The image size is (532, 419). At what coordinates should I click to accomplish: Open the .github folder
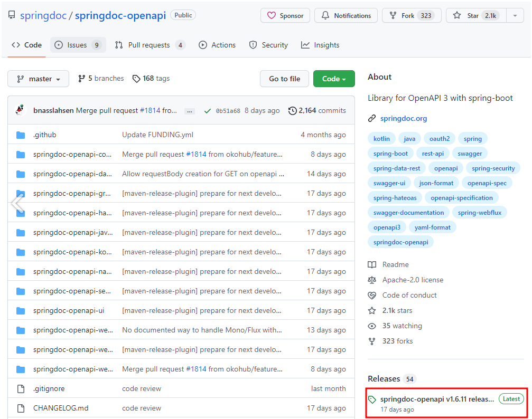[x=45, y=135]
